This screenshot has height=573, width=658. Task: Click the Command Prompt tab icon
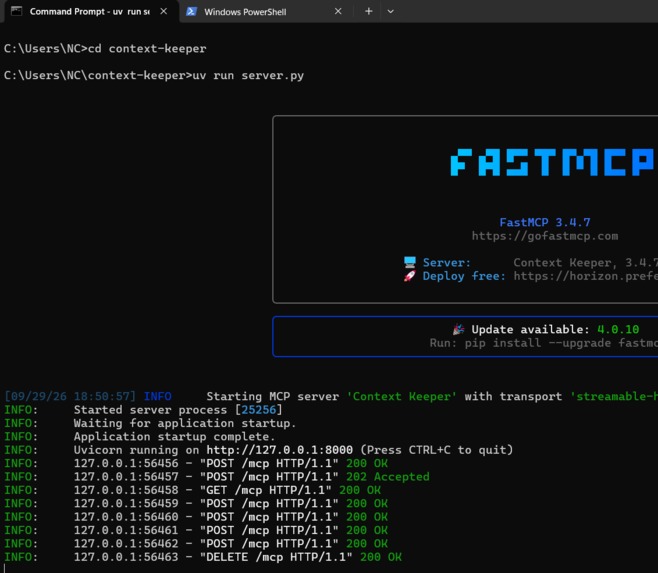point(16,11)
